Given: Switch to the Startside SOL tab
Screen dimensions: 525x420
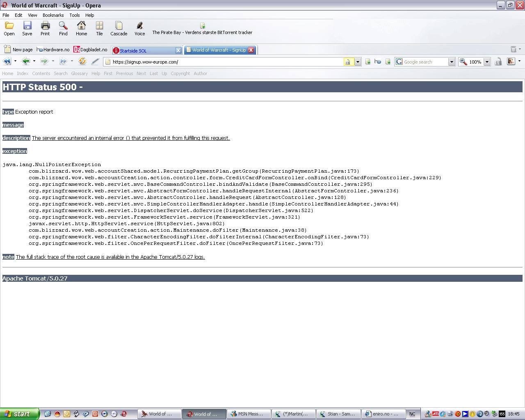Looking at the screenshot, I should tap(147, 50).
